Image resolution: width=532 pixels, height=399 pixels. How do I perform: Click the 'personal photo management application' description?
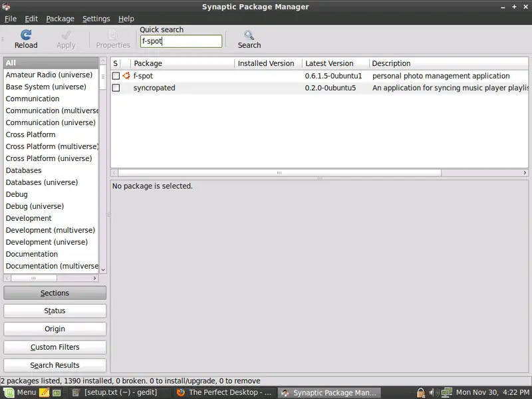441,76
